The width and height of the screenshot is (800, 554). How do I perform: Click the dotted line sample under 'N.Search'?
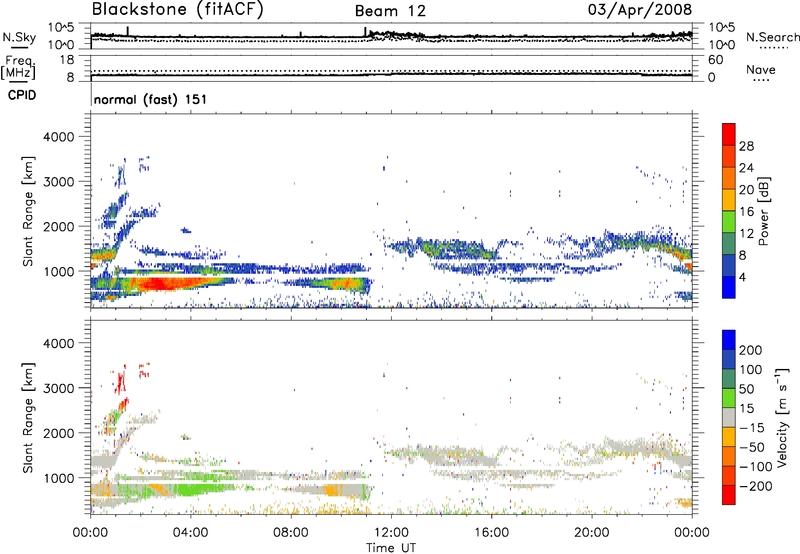click(774, 47)
